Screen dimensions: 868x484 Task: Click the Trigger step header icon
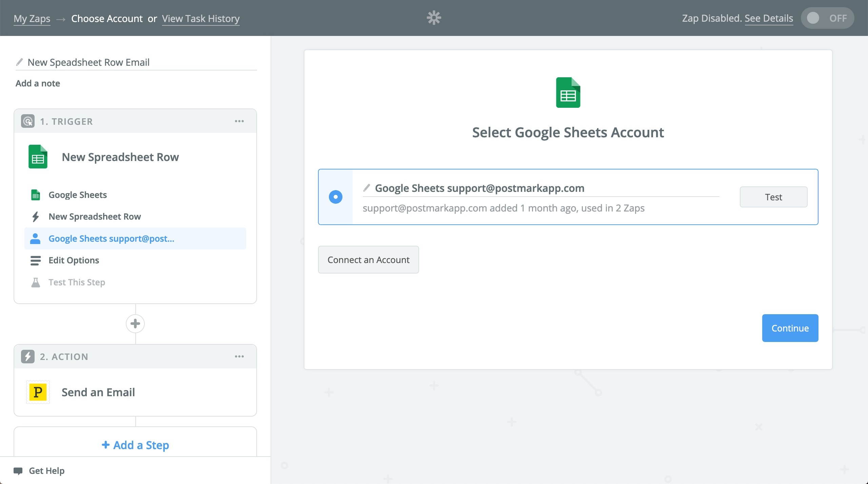coord(28,121)
